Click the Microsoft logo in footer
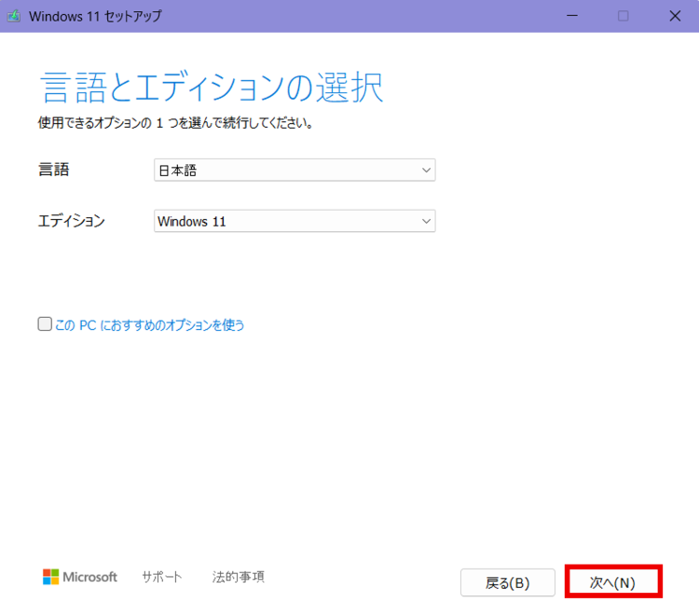The width and height of the screenshot is (699, 616). [80, 577]
